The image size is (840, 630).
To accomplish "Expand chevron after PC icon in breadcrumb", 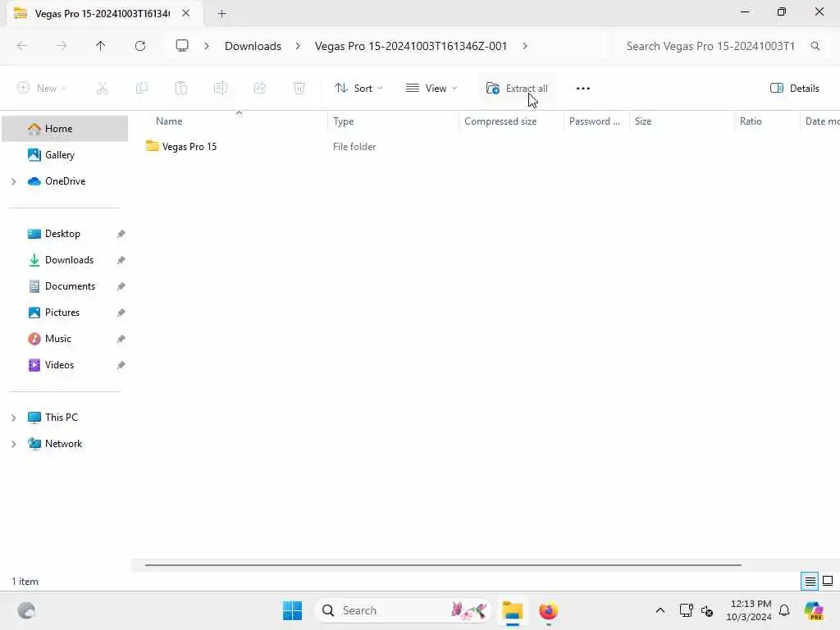I will 207,46.
